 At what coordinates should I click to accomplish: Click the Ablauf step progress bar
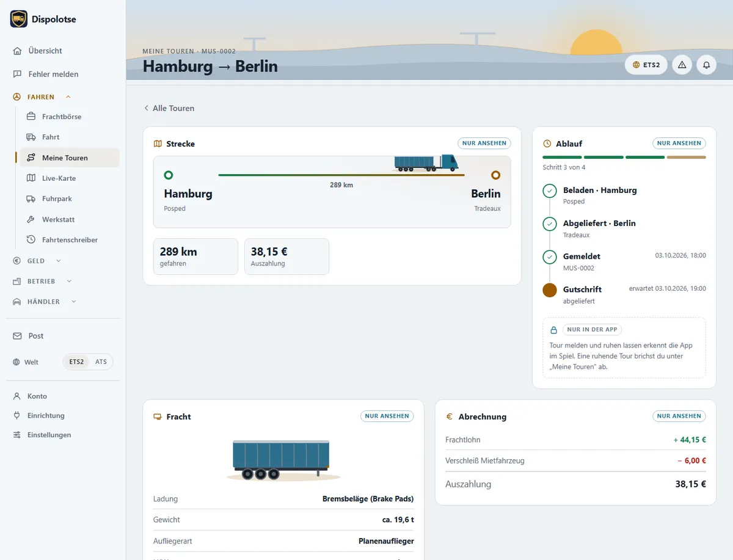(624, 158)
